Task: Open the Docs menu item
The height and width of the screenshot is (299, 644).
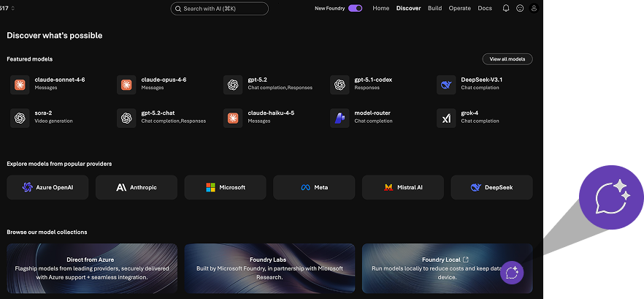Action: [x=484, y=9]
